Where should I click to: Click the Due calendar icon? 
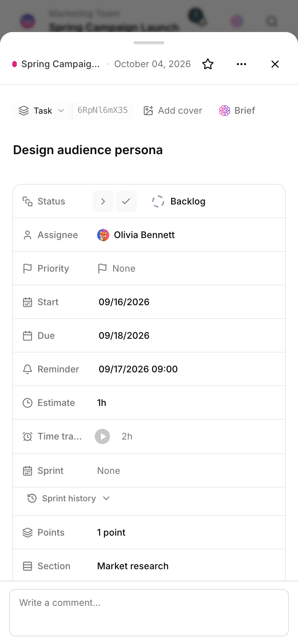[x=28, y=336]
